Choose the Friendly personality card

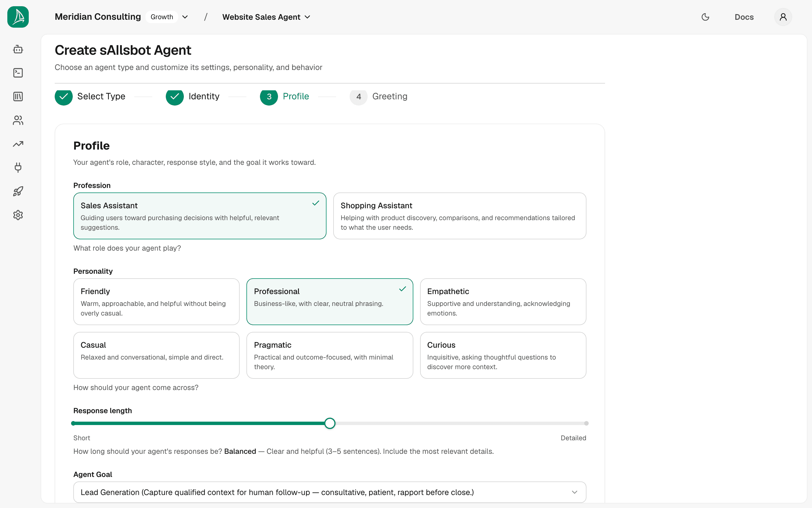(x=156, y=301)
